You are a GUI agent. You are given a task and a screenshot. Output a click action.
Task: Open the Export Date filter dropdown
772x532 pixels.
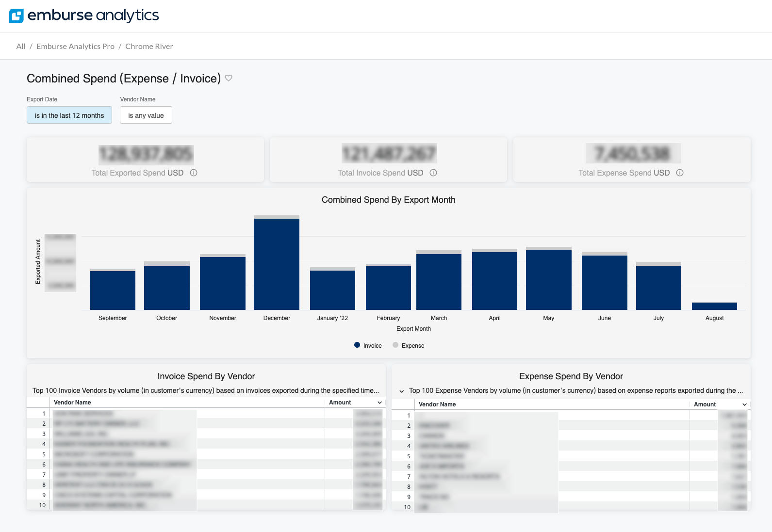[x=69, y=115]
